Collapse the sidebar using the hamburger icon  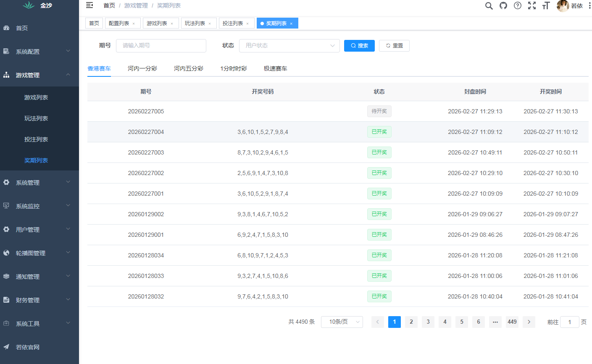point(89,5)
